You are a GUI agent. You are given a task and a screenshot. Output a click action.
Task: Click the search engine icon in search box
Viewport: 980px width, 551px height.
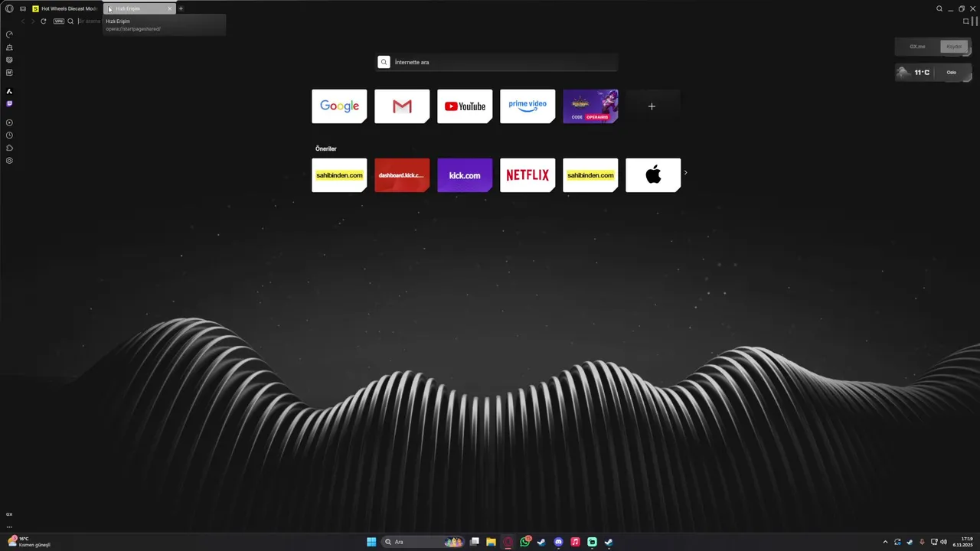click(384, 62)
